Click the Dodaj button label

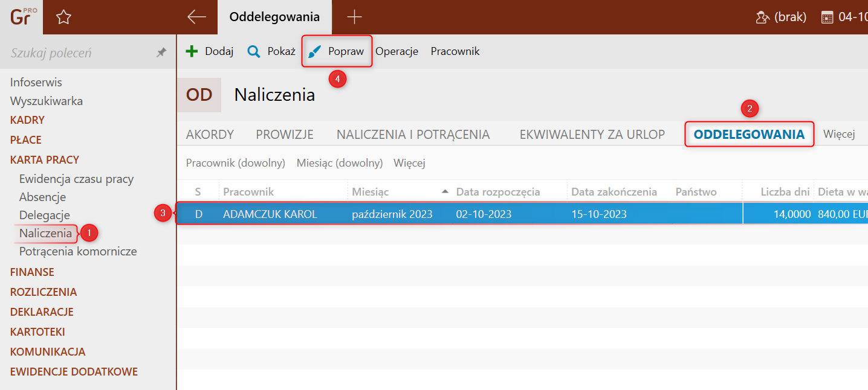tap(219, 51)
